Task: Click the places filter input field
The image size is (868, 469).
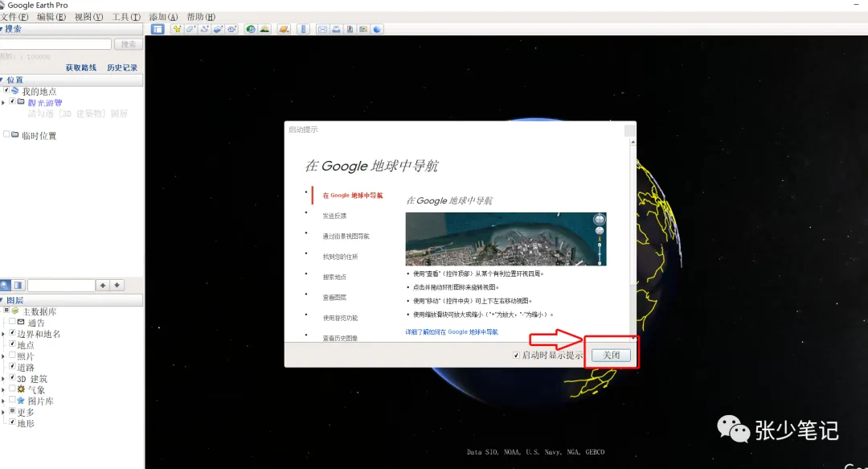Action: click(x=61, y=285)
